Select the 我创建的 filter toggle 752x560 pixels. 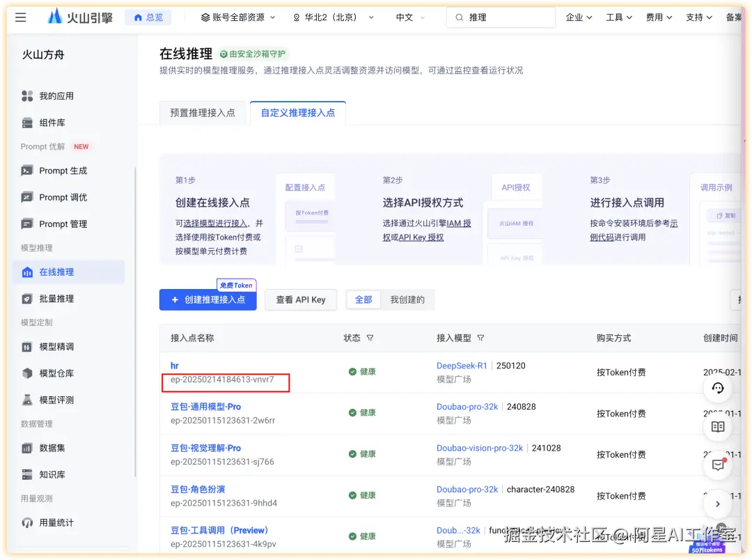(407, 300)
